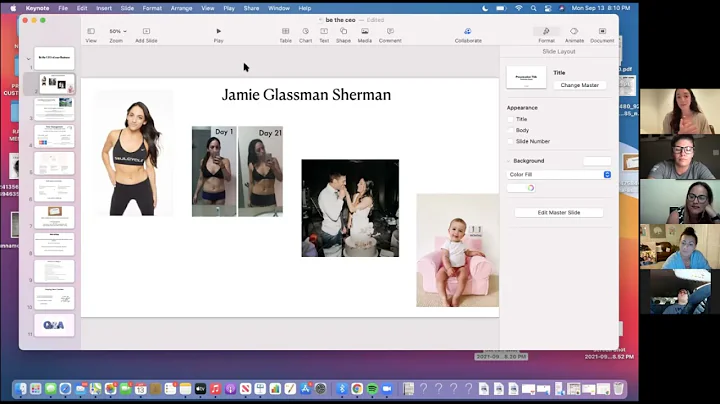This screenshot has height=404, width=720.
Task: Open the background color wheel picker
Action: pyautogui.click(x=530, y=188)
